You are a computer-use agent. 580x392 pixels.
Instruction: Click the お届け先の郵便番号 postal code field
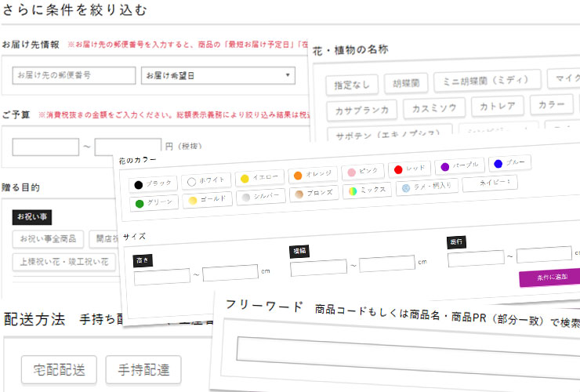pyautogui.click(x=74, y=75)
